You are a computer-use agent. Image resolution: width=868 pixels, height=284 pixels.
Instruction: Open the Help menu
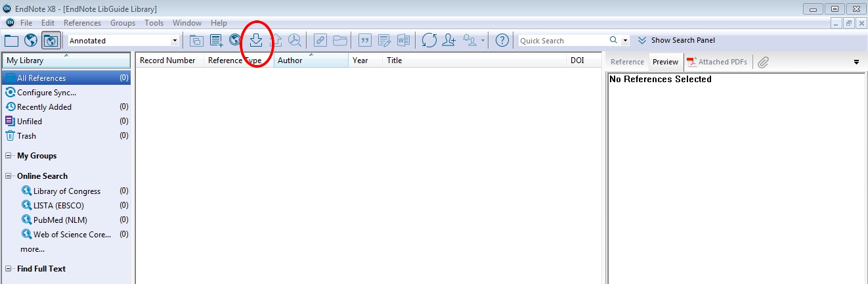point(219,23)
